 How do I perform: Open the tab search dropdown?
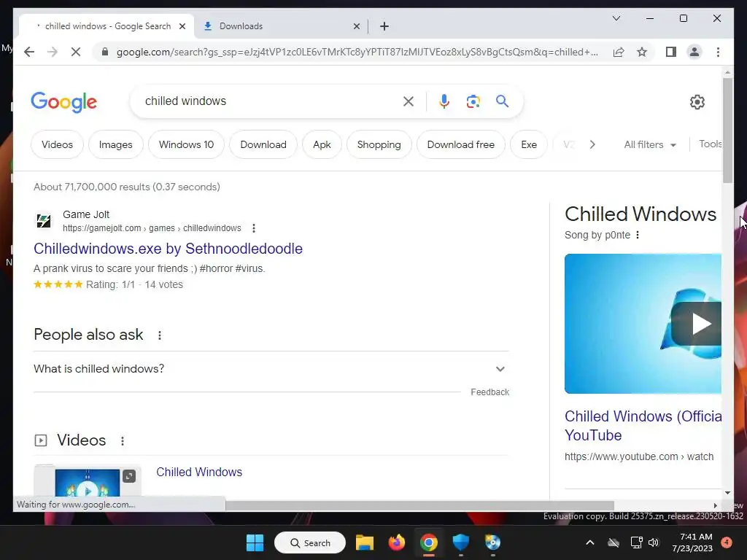[x=616, y=18]
